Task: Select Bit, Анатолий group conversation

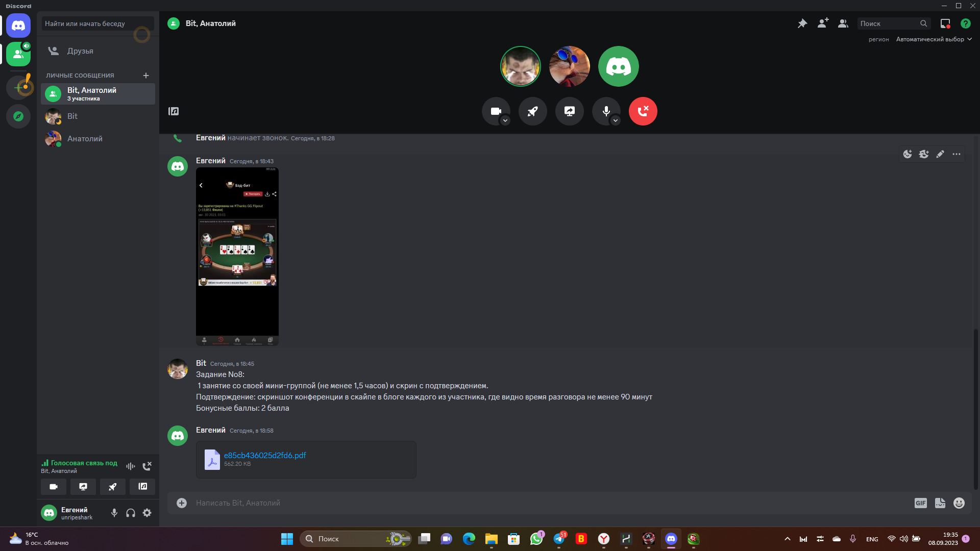Action: [98, 94]
